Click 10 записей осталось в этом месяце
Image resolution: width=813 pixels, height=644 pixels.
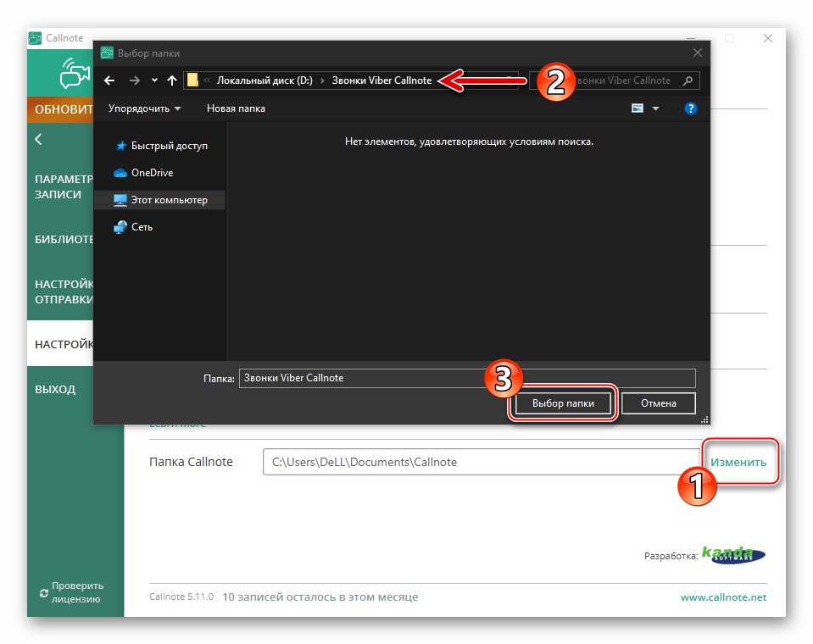click(320, 597)
